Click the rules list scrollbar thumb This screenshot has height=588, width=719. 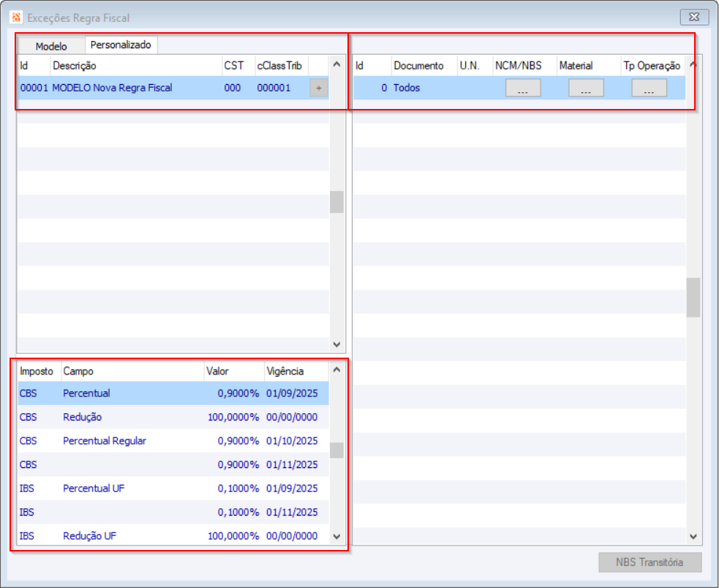[336, 202]
